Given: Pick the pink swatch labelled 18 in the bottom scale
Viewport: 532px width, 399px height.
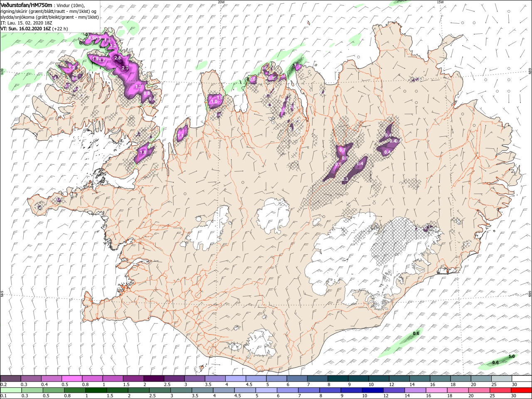Looking at the screenshot, I should tap(457, 390).
